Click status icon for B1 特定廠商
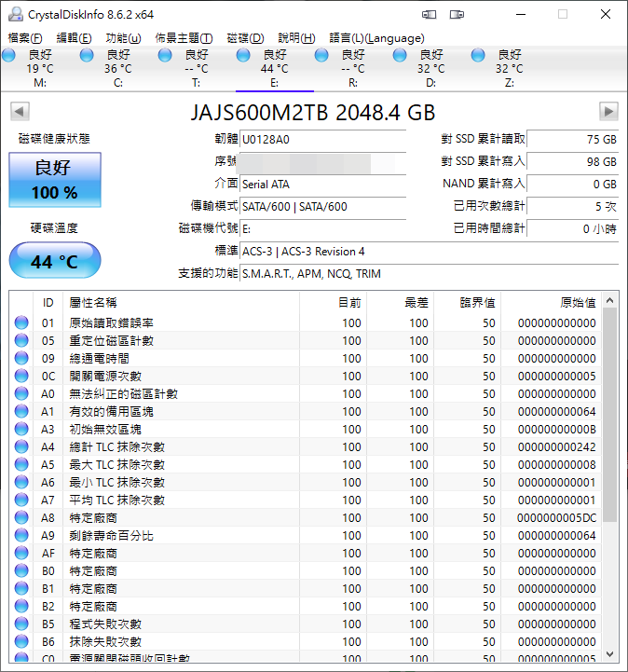This screenshot has width=628, height=672. click(x=21, y=588)
